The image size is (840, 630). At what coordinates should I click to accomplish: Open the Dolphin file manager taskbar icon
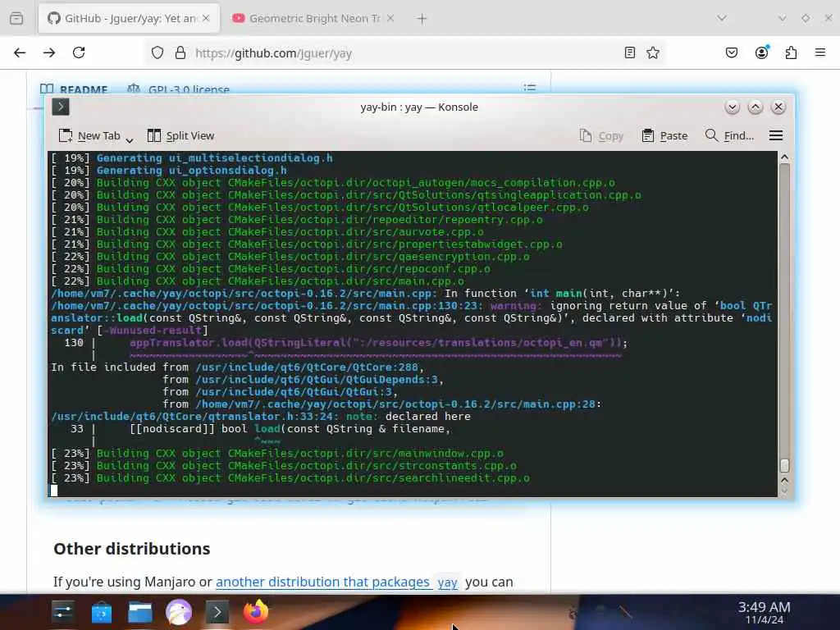click(x=140, y=612)
